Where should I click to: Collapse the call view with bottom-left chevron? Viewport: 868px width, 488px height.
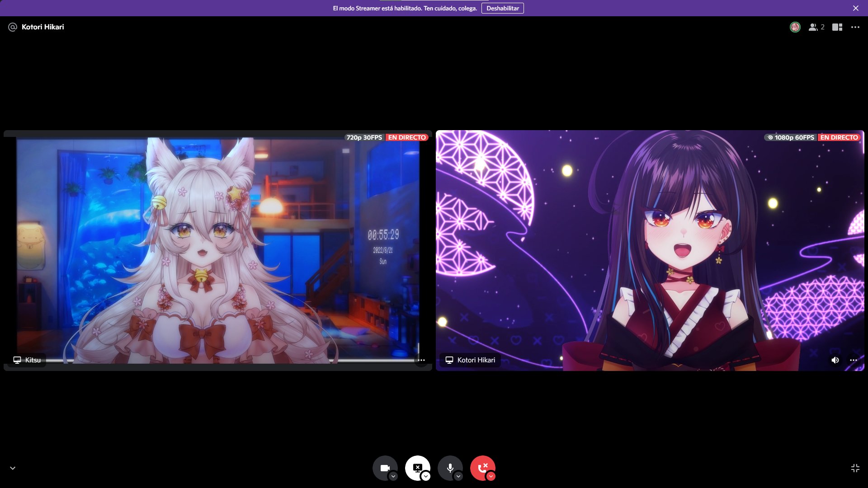click(x=12, y=469)
